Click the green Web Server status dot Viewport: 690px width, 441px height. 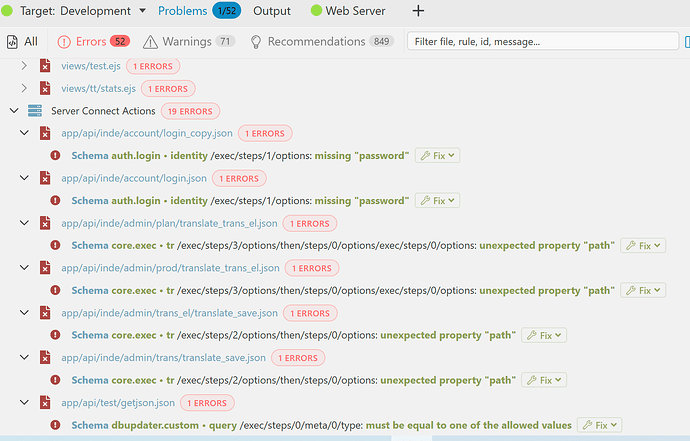coord(316,11)
